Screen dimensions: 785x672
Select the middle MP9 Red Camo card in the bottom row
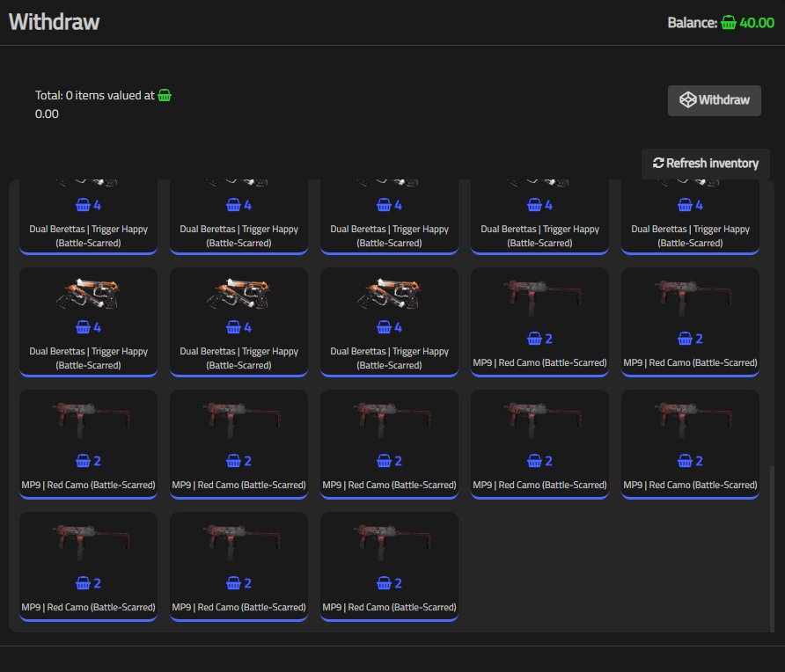coord(238,566)
